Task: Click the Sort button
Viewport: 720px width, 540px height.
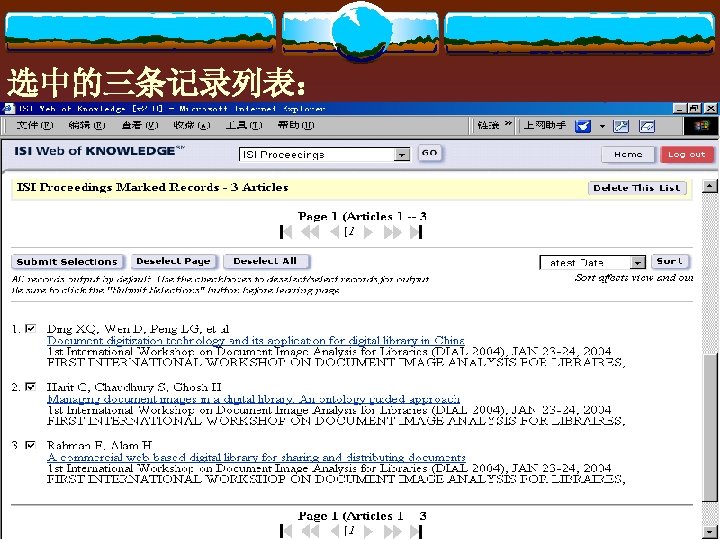Action: click(x=670, y=261)
